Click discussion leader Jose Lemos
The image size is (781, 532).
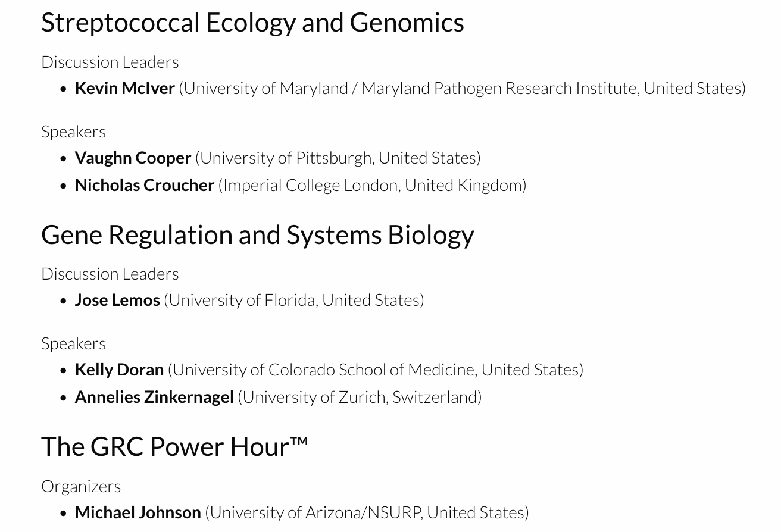[x=117, y=300]
